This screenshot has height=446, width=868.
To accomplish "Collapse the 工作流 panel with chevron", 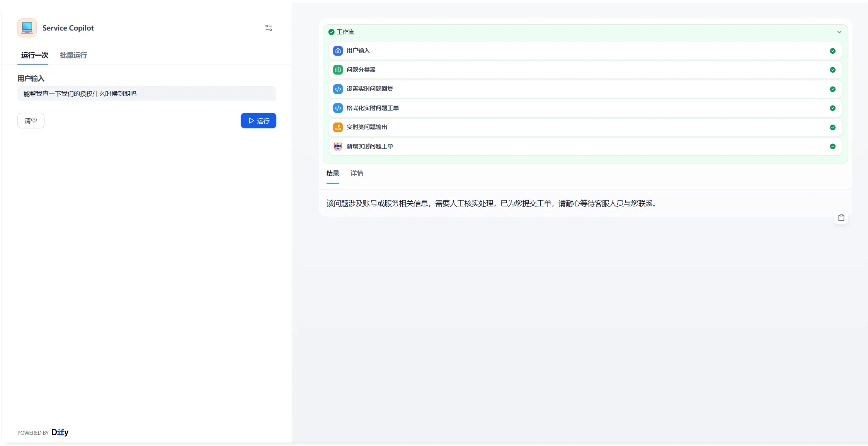I will point(839,32).
